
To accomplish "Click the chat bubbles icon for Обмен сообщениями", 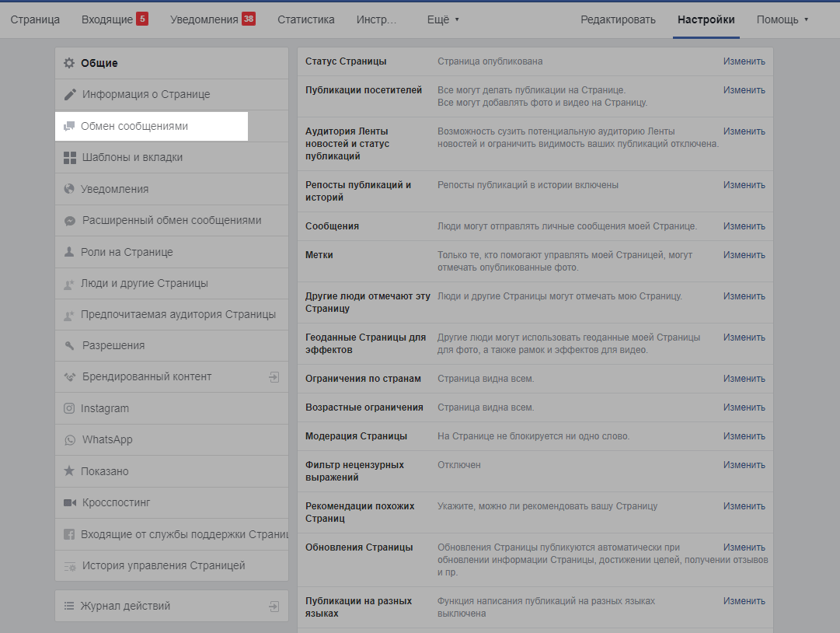I will pyautogui.click(x=69, y=126).
